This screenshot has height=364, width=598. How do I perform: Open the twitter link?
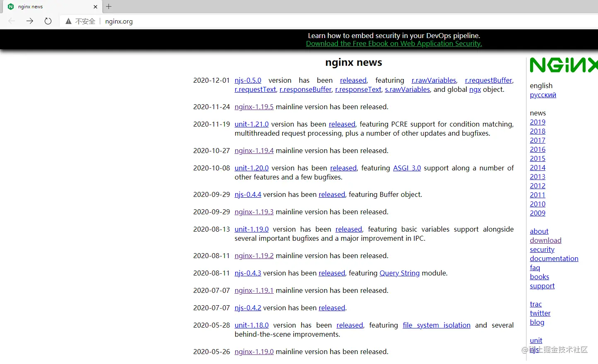tap(540, 314)
